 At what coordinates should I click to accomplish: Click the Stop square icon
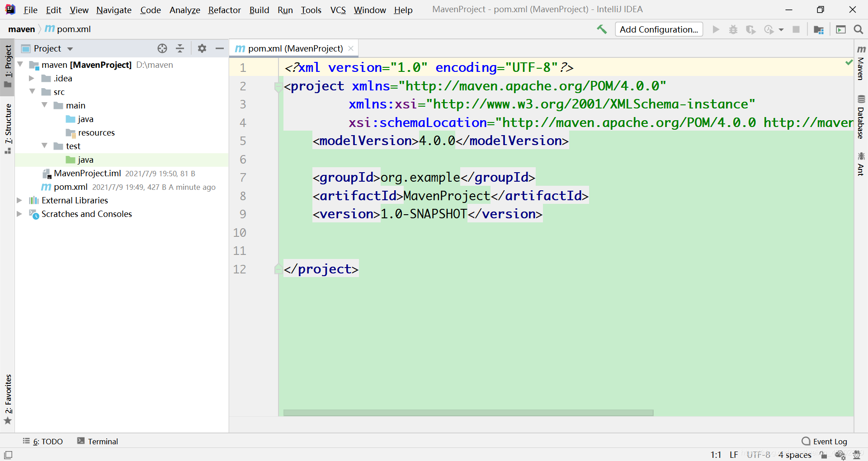(796, 29)
